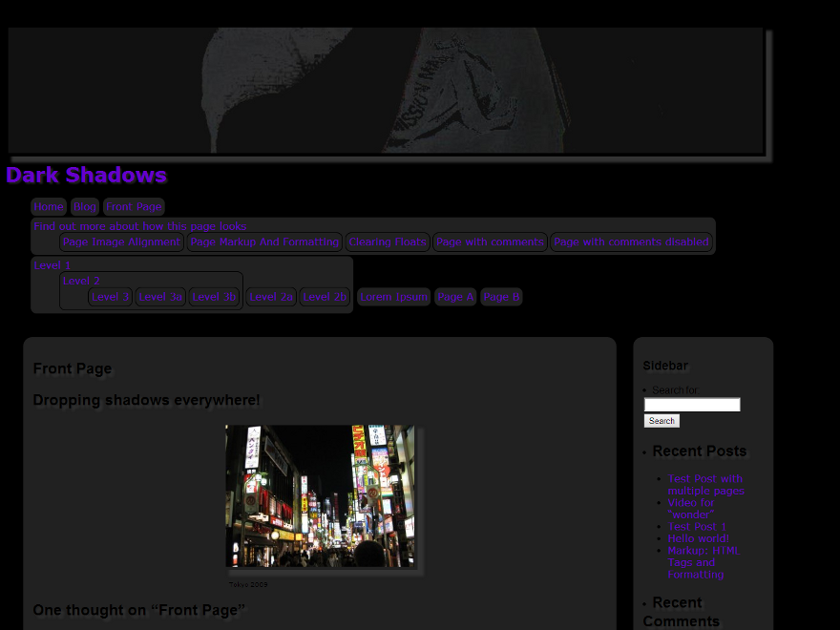This screenshot has height=630, width=840.
Task: Open the 'Hello world!' recent post
Action: coord(698,538)
